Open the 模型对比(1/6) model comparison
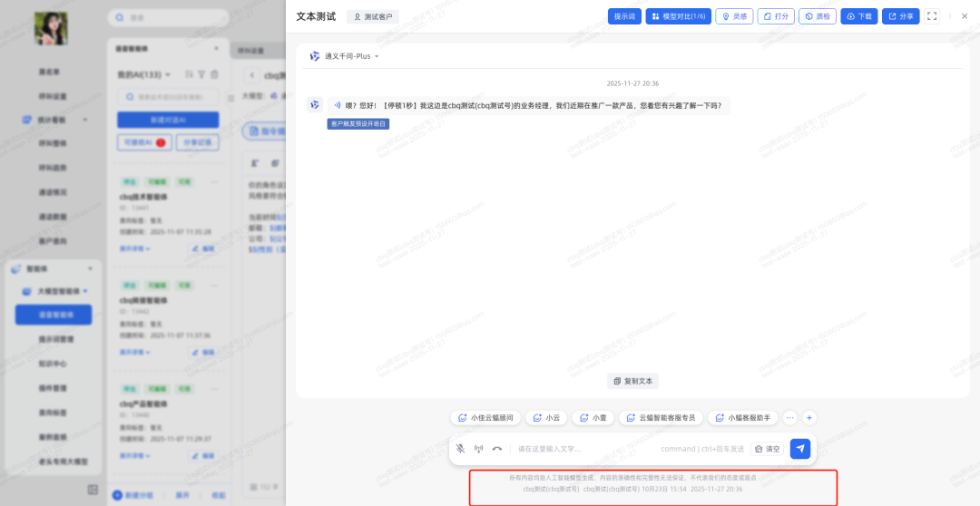Image resolution: width=980 pixels, height=506 pixels. click(678, 16)
